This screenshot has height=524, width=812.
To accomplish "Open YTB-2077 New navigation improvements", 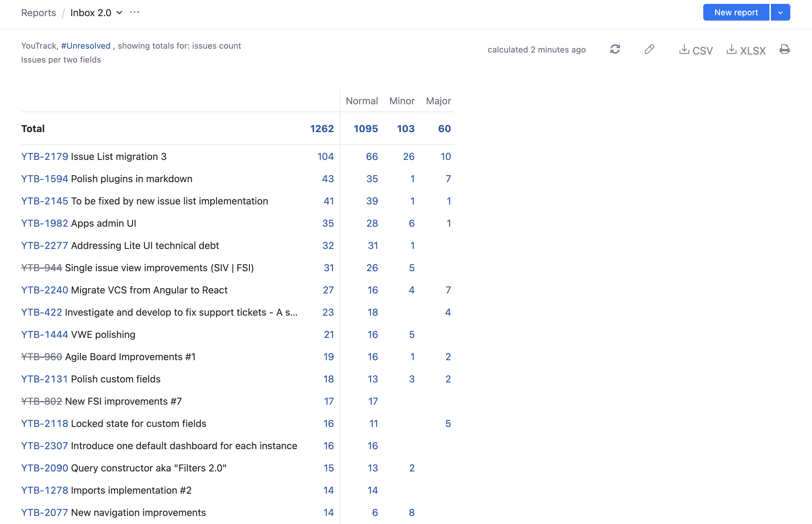I will point(44,512).
